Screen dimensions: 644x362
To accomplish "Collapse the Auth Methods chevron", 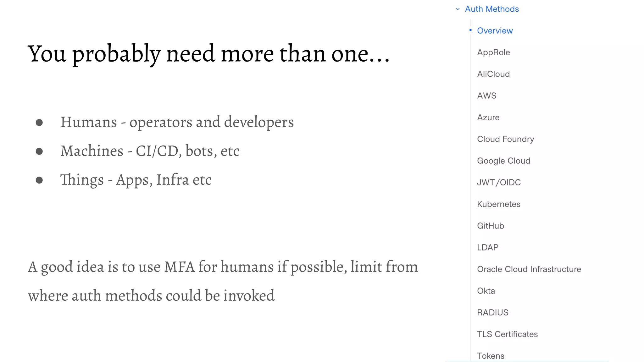I will pyautogui.click(x=458, y=9).
